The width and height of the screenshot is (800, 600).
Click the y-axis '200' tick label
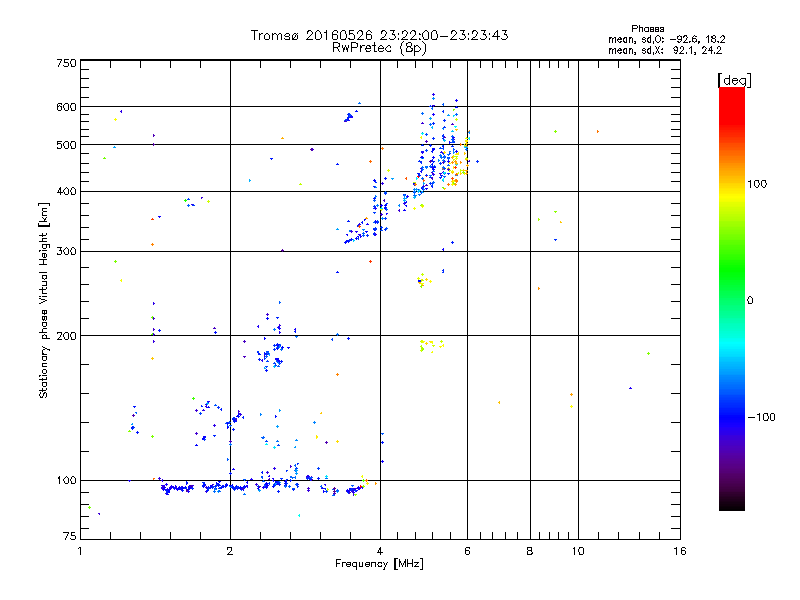click(x=66, y=336)
